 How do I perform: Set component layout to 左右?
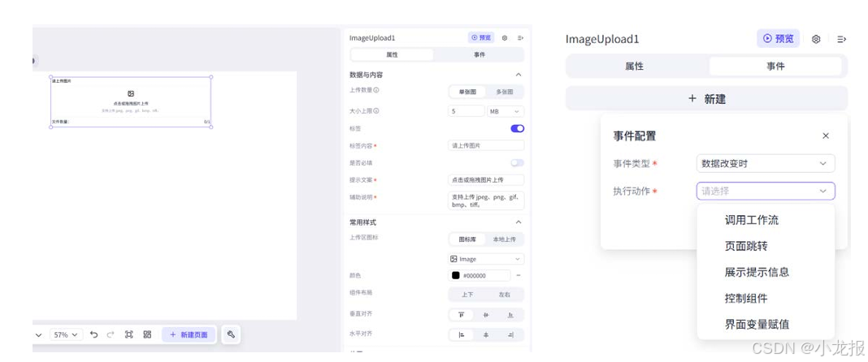505,295
